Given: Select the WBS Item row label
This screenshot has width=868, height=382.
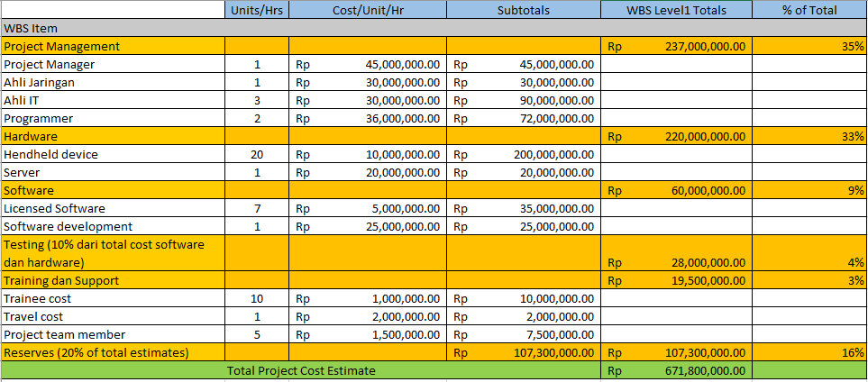Looking at the screenshot, I should (x=434, y=28).
